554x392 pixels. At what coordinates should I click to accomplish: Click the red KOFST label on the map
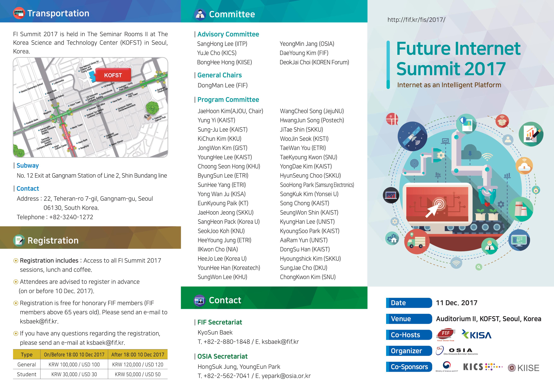[x=113, y=75]
